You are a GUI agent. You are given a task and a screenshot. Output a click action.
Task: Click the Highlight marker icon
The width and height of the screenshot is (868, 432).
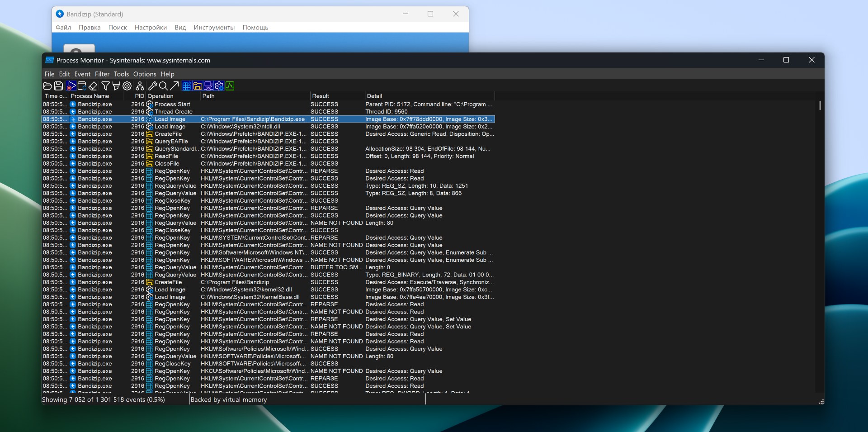[116, 86]
